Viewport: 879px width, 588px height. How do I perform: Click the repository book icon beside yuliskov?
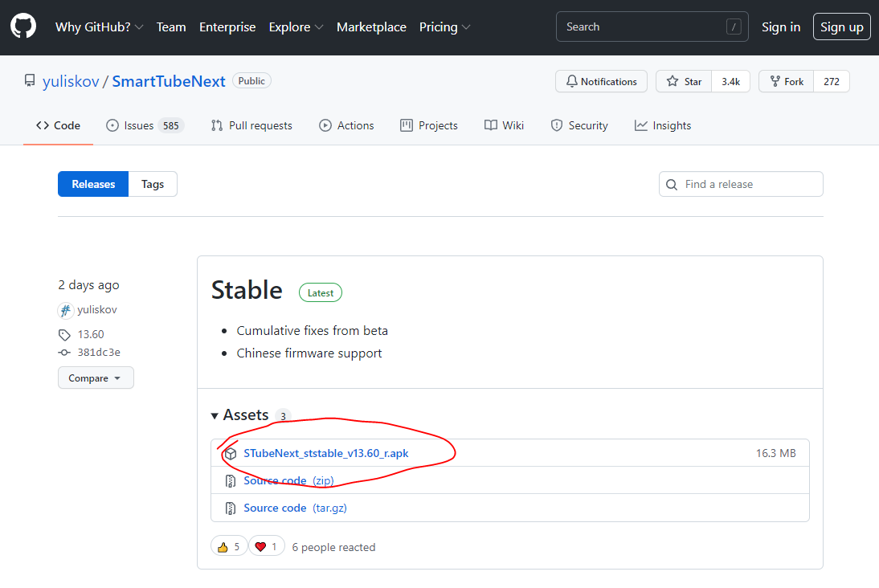click(30, 80)
